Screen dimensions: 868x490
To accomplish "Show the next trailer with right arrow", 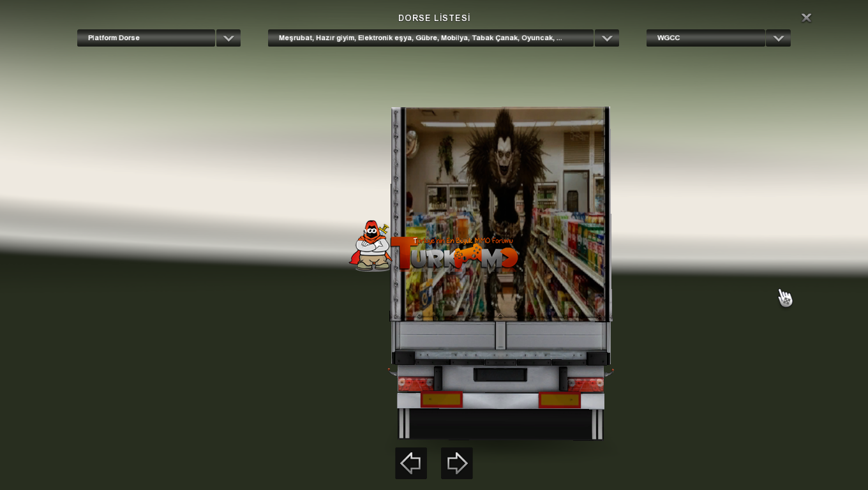I will coord(457,463).
